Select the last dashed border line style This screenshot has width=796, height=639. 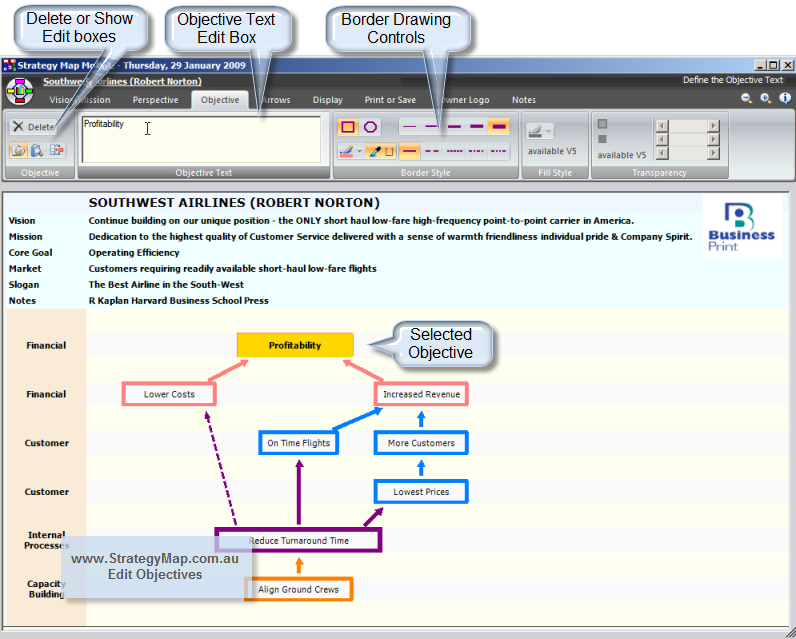point(499,151)
